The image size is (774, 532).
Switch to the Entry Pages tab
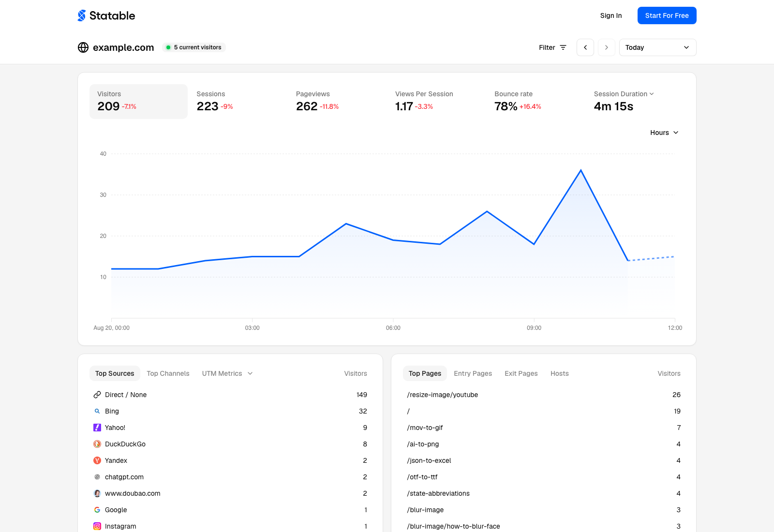click(473, 373)
